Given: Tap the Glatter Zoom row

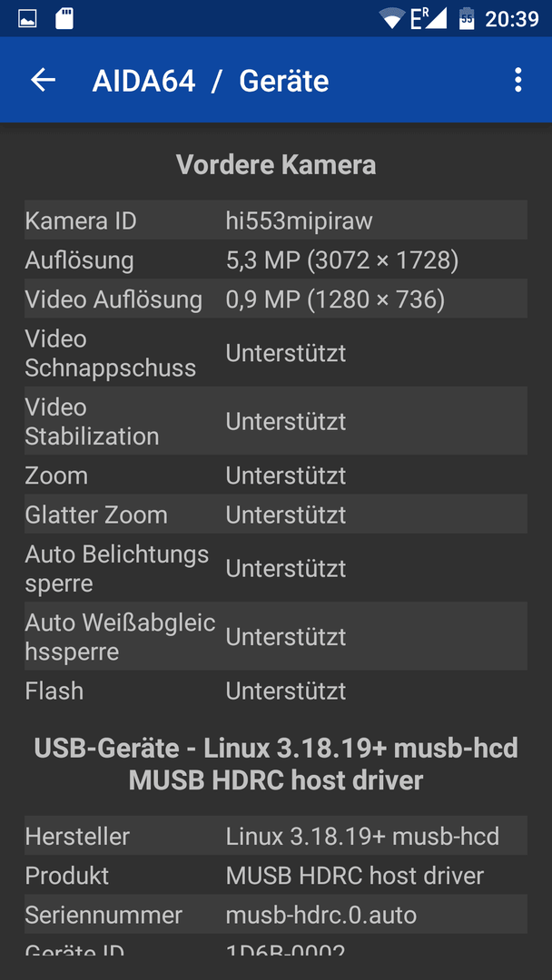Looking at the screenshot, I should 276,514.
